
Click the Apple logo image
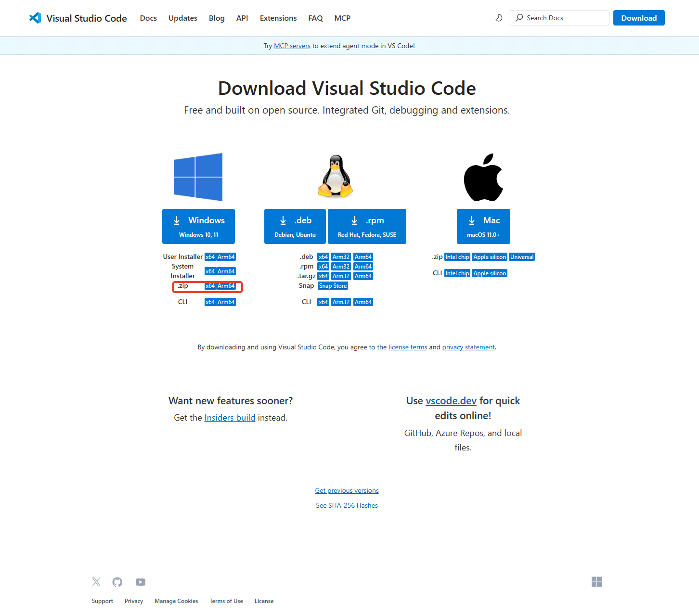pos(483,177)
